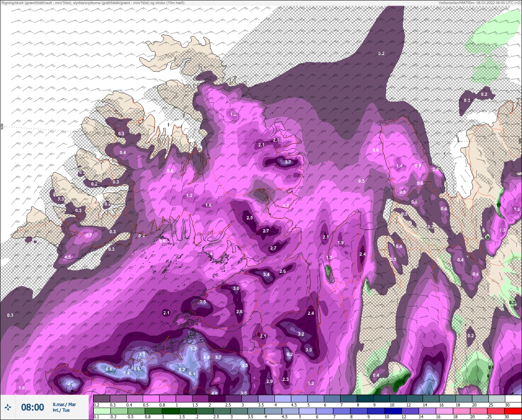Click the pale green lower-legend swatch between 0.1 and 0.3
This screenshot has height=420, width=522.
point(102,411)
